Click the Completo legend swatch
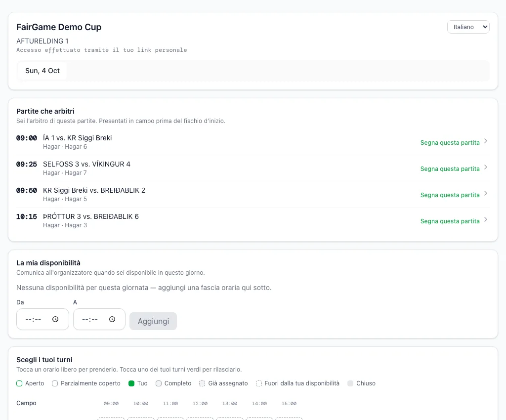 pos(159,383)
